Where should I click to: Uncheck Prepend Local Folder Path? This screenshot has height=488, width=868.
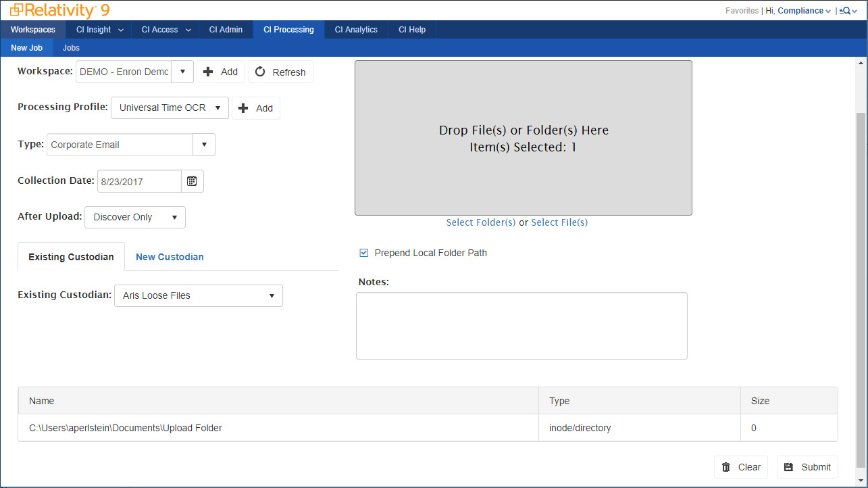[x=364, y=253]
